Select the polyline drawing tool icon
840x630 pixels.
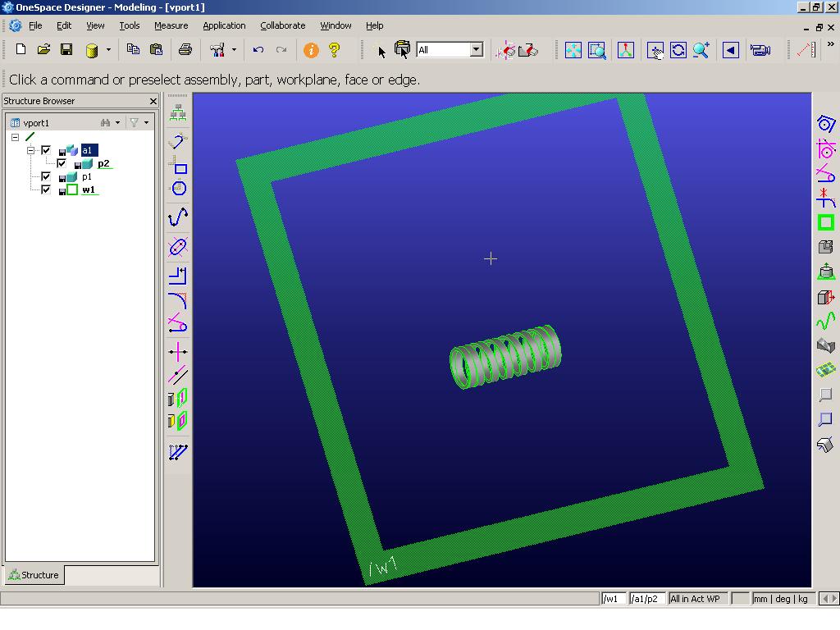pyautogui.click(x=178, y=141)
